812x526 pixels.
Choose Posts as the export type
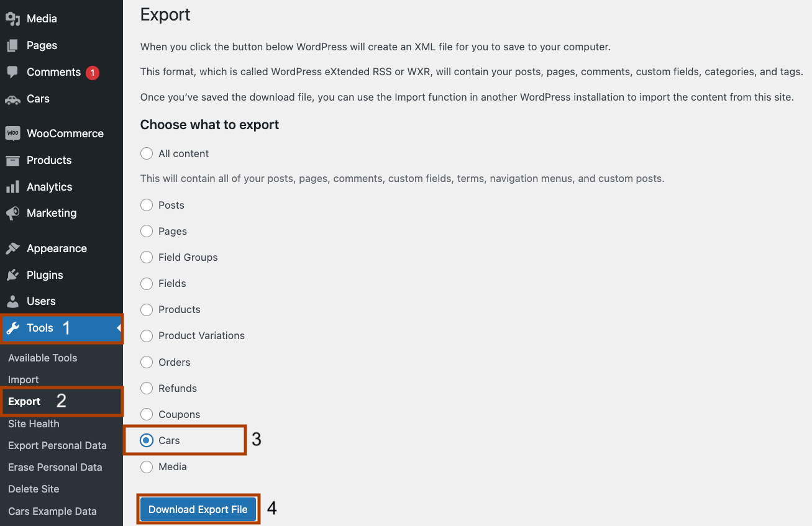[147, 205]
